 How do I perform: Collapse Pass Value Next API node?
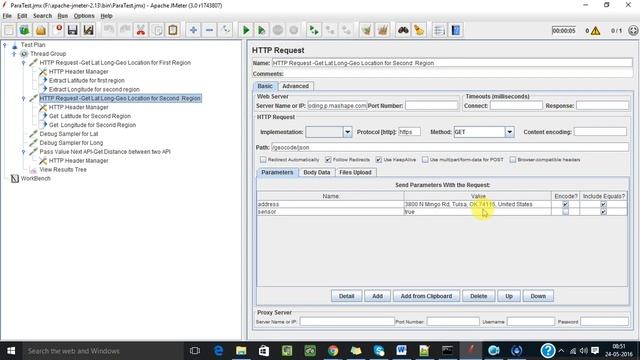tap(23, 152)
